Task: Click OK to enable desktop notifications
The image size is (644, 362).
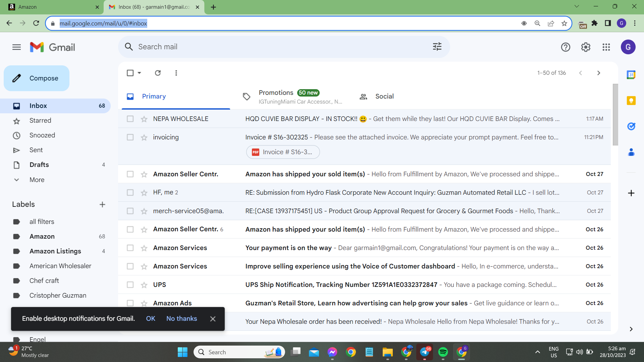Action: [151, 319]
